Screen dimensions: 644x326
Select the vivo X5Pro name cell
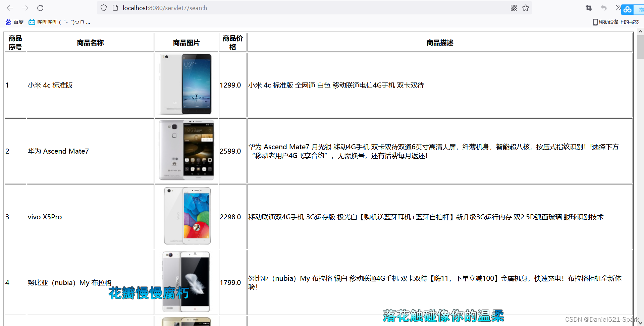point(90,217)
